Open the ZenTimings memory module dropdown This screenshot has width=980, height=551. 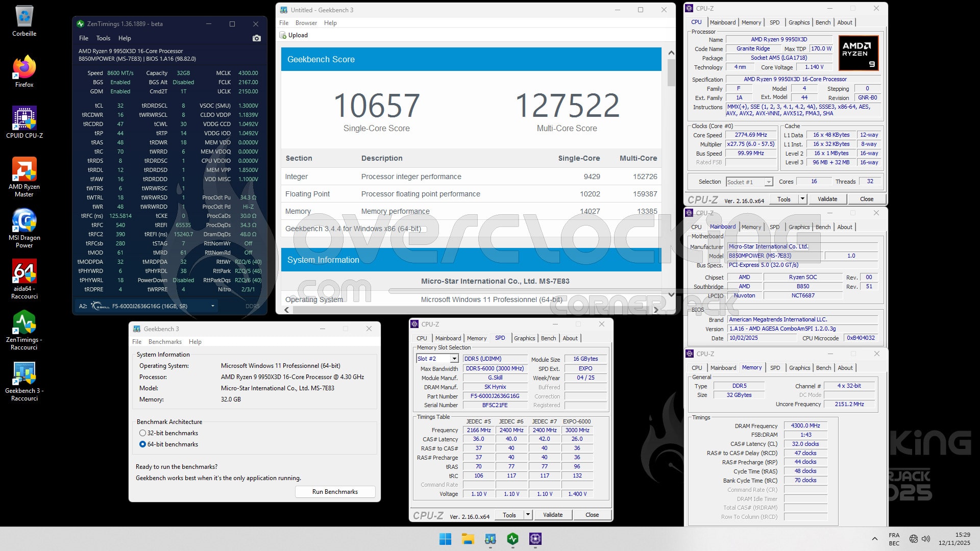[x=213, y=306]
